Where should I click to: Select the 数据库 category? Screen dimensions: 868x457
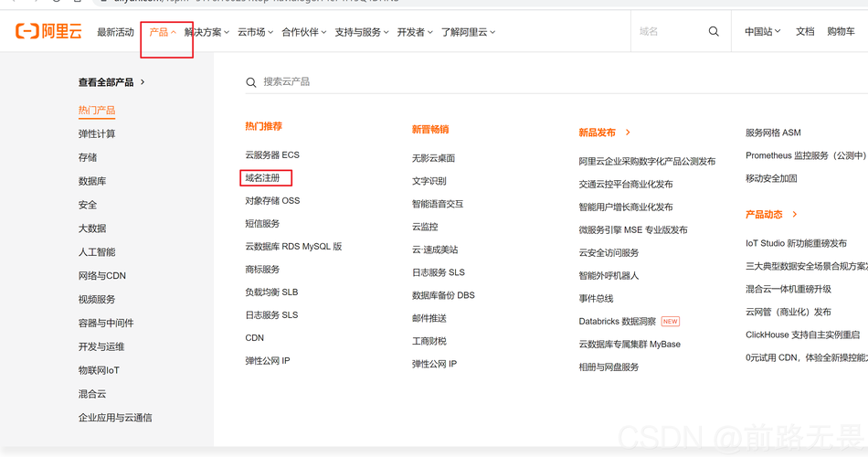92,181
